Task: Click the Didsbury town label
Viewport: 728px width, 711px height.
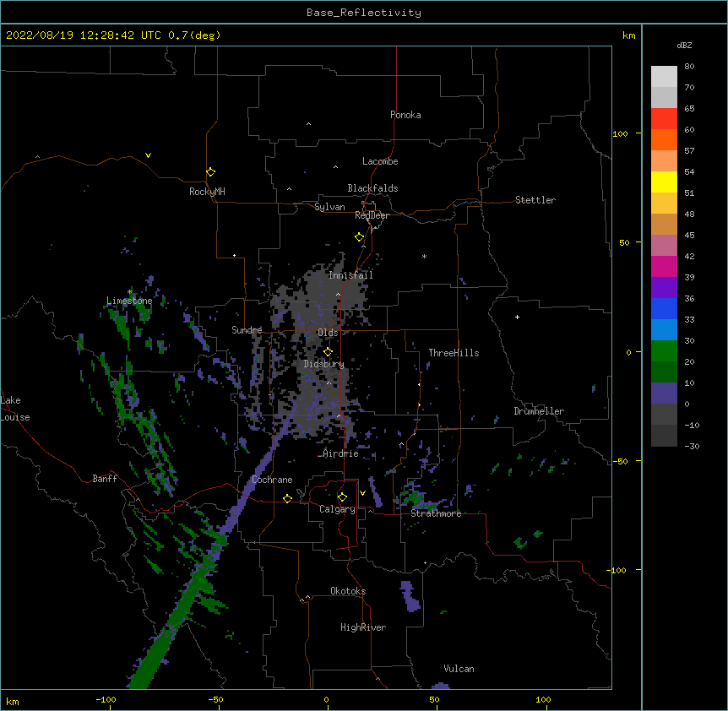Action: [324, 364]
